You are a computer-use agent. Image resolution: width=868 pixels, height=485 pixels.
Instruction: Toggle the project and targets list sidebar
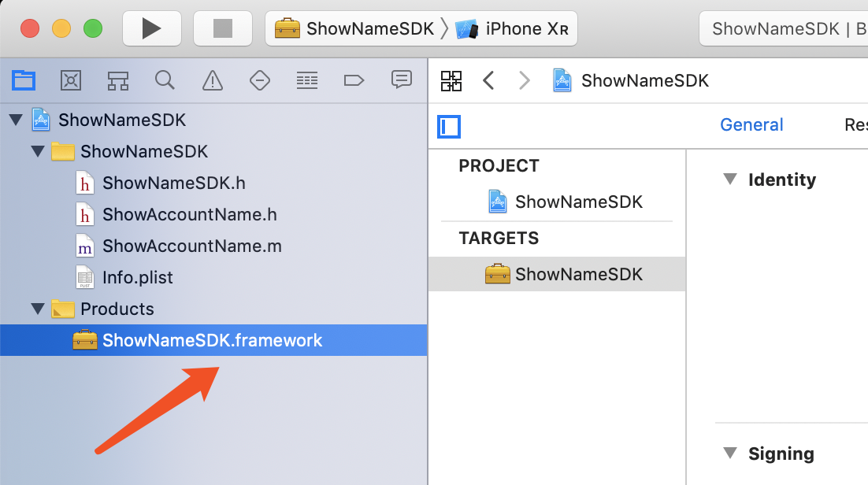point(449,126)
